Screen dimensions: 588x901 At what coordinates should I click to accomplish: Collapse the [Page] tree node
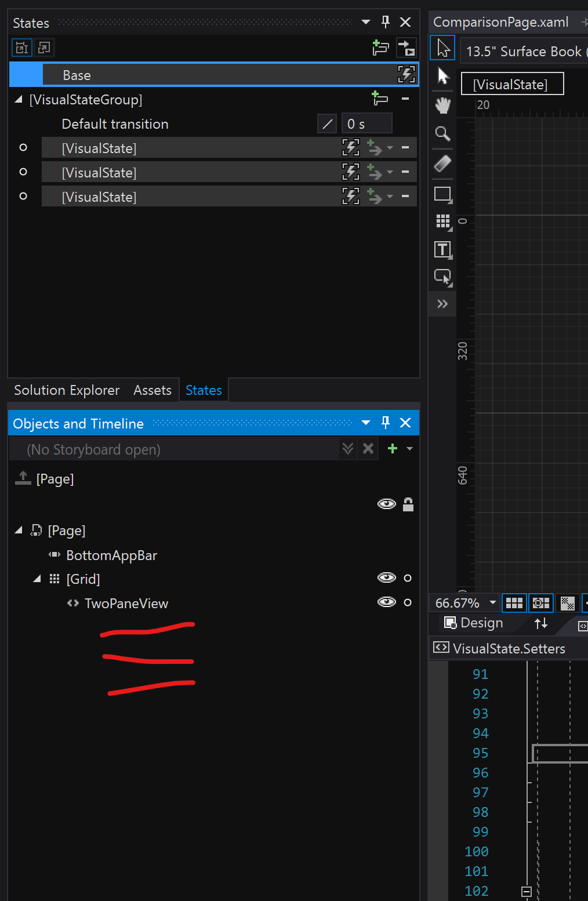click(x=19, y=530)
